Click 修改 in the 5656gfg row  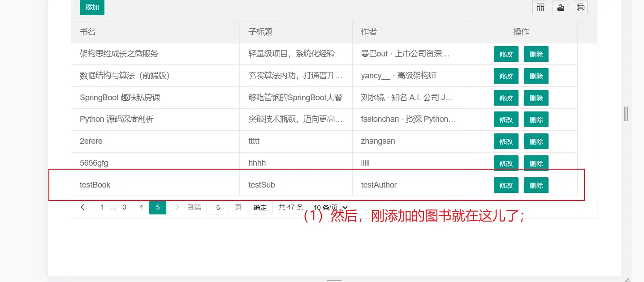click(x=506, y=163)
